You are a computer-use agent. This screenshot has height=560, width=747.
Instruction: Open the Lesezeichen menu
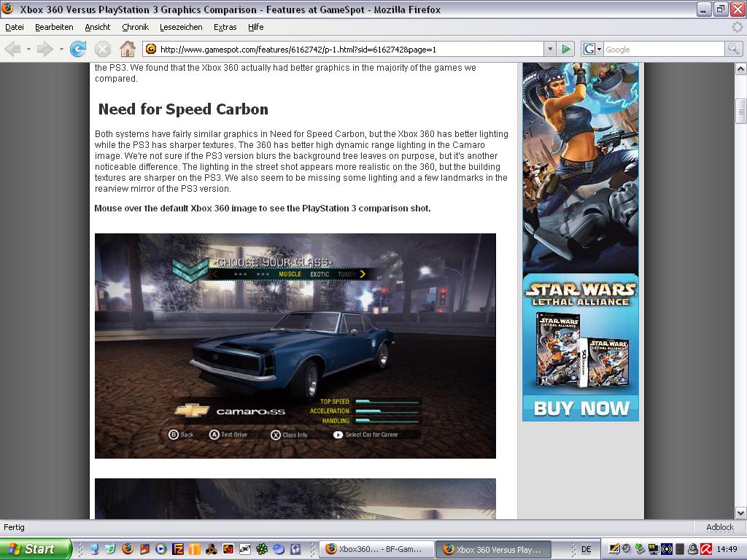[x=181, y=27]
